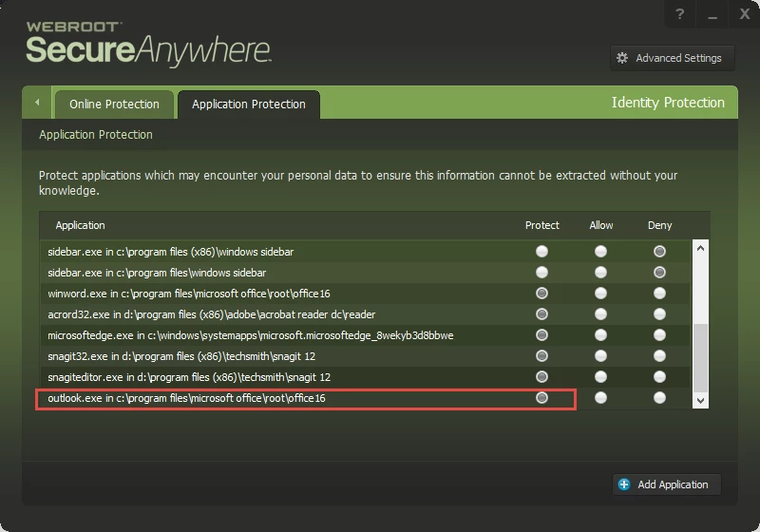Click the Protect column header
This screenshot has height=532, width=760.
[x=541, y=225]
